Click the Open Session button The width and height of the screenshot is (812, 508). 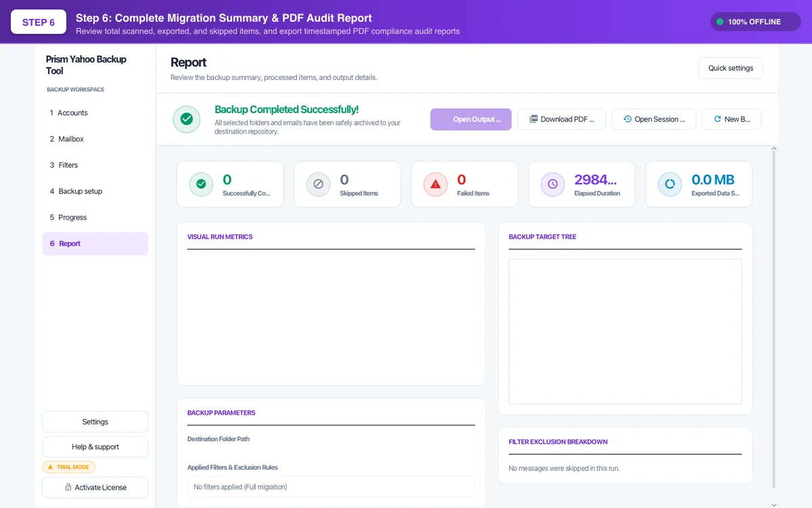point(654,119)
